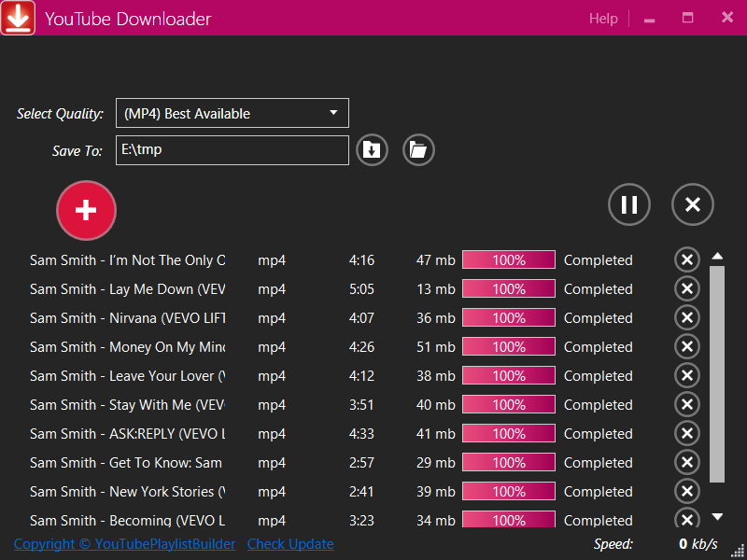Click the download list scrollbar thumb
The image size is (747, 560).
pyautogui.click(x=717, y=374)
